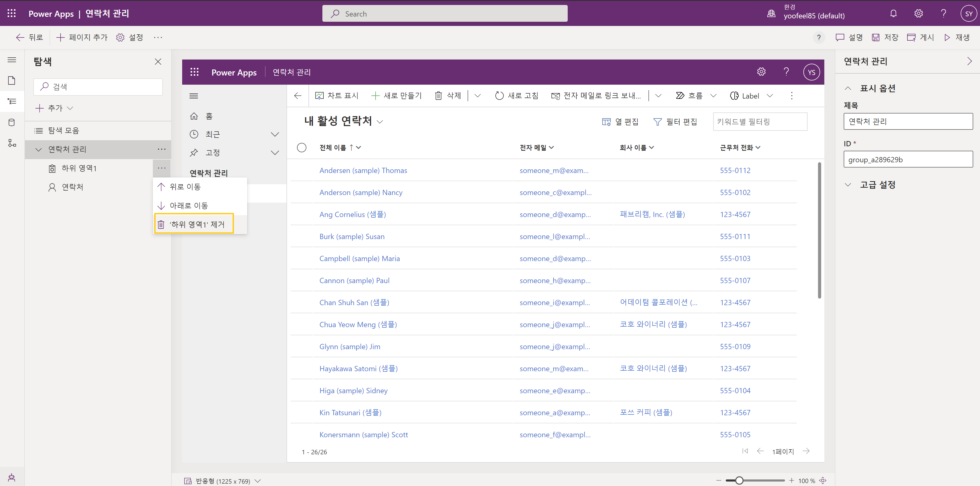
Task: Select the 연락처 page in the tree
Action: 98,187
